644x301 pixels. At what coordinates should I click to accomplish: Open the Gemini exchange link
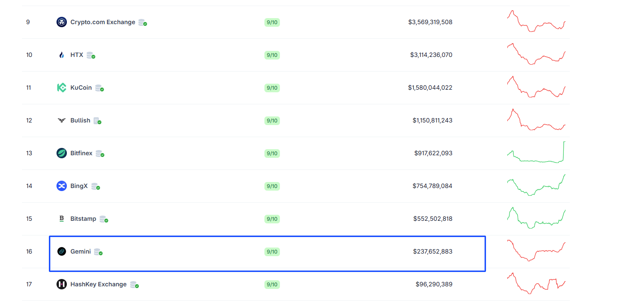tap(81, 251)
